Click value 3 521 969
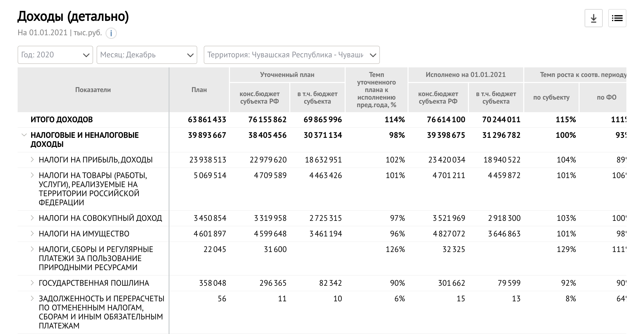This screenshot has width=644, height=334. 449,218
